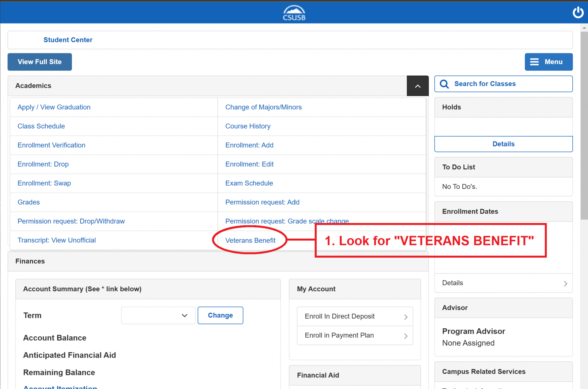Click the Search for Classes magnifier icon
This screenshot has height=389, width=588.
tap(444, 84)
